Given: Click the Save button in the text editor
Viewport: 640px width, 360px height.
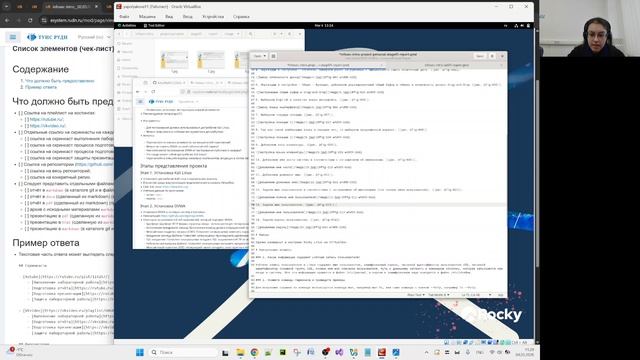Looking at the screenshot, I should [x=480, y=56].
